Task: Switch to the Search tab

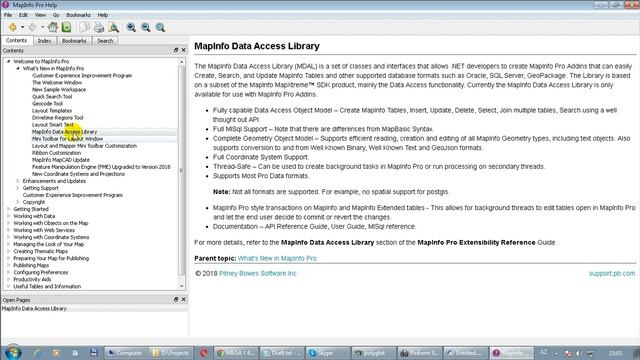Action: [x=105, y=41]
